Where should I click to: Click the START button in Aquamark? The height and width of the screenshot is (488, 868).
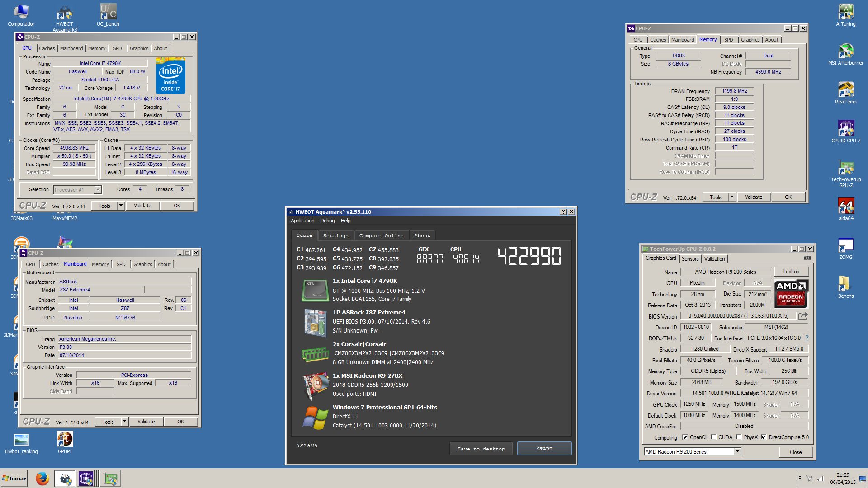[544, 449]
